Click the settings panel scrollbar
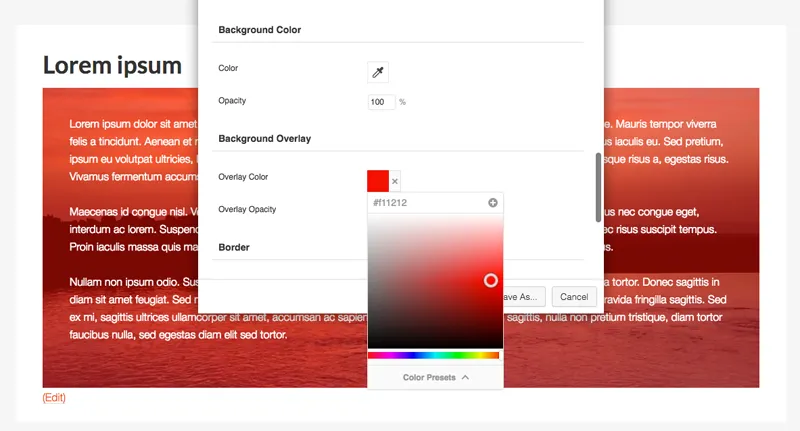The height and width of the screenshot is (431, 800). pos(598,187)
